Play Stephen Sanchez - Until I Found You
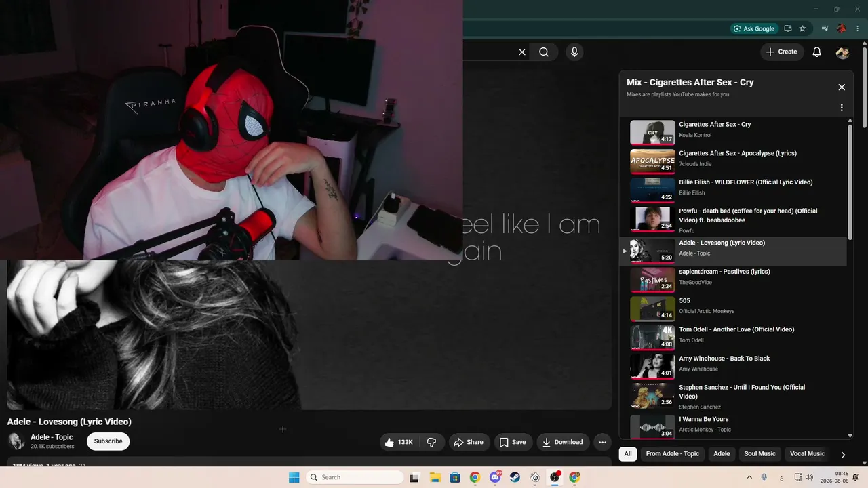868x488 pixels. 734,396
